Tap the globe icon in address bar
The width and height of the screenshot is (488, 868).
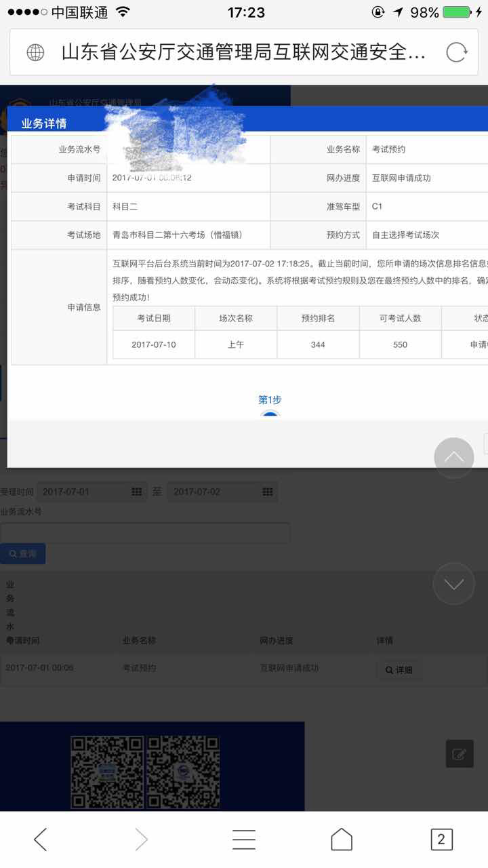35,52
